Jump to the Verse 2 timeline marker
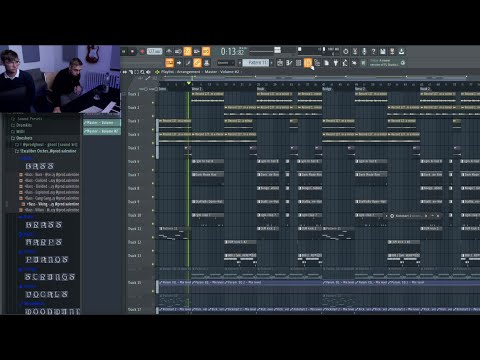The image size is (480, 360). coord(360,89)
